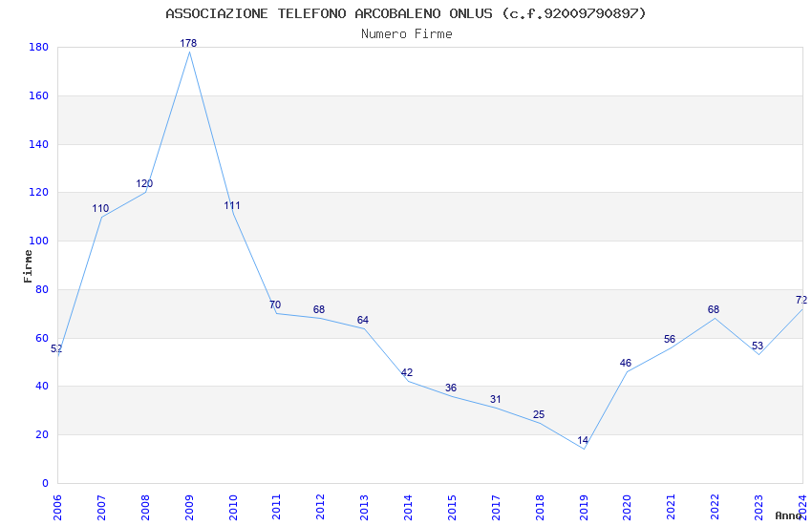Click the x-axis title Anno
The image size is (812, 525).
788,515
